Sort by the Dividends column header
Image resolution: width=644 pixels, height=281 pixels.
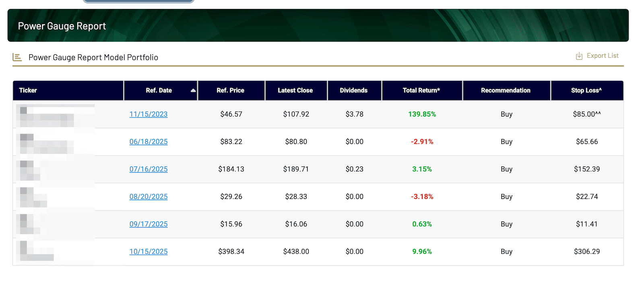[353, 90]
